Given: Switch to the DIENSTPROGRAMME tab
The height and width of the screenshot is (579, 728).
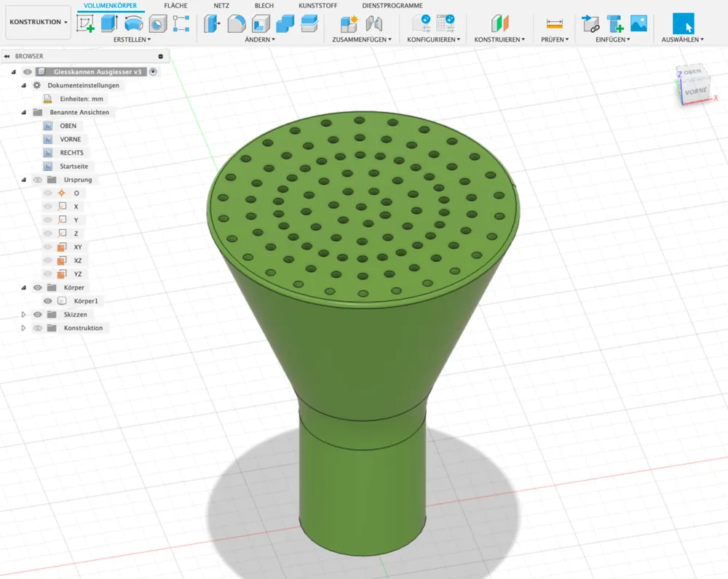Looking at the screenshot, I should (392, 6).
